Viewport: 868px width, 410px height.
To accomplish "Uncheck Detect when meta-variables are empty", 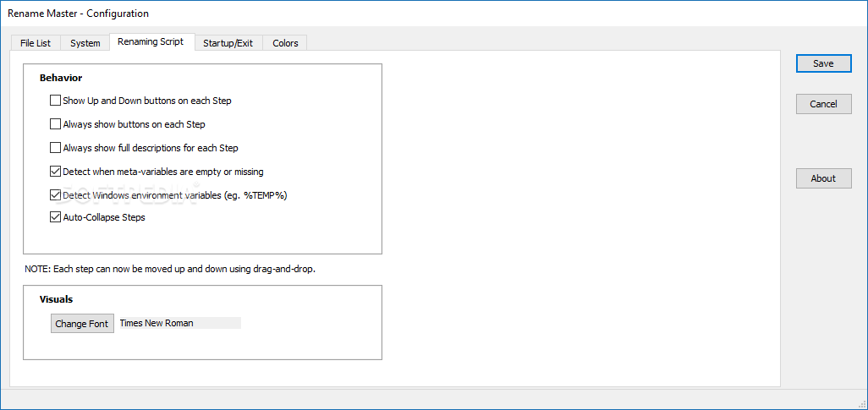I will tap(55, 172).
